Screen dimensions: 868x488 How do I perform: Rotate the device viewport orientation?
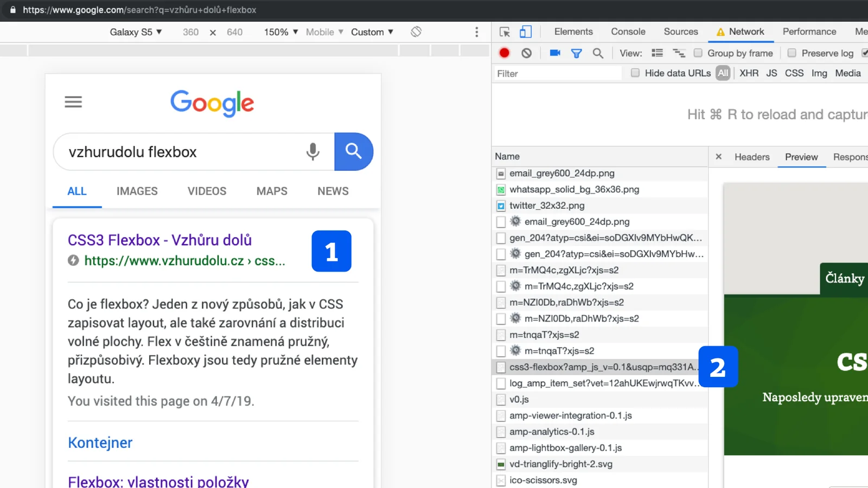coord(416,32)
